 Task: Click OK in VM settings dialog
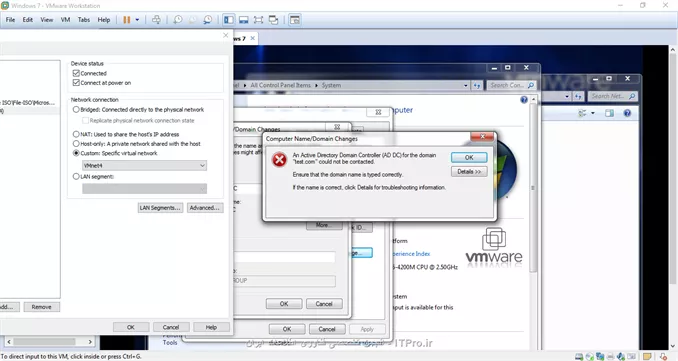click(131, 327)
